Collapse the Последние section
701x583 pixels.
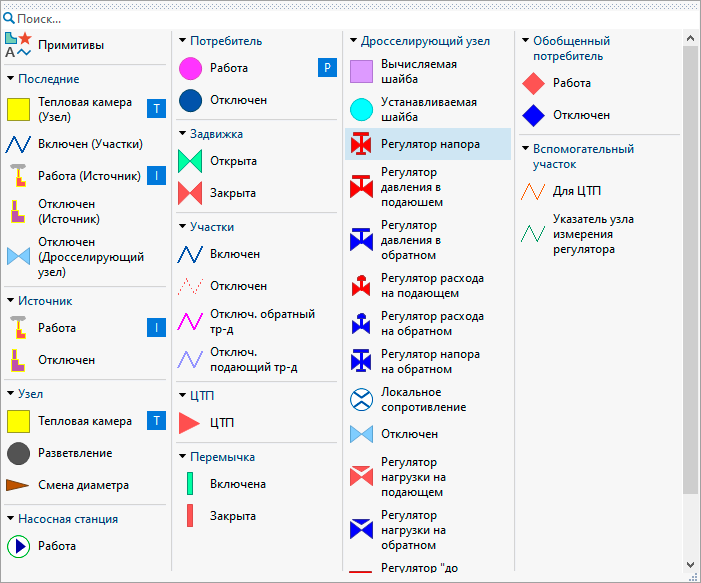click(x=10, y=79)
